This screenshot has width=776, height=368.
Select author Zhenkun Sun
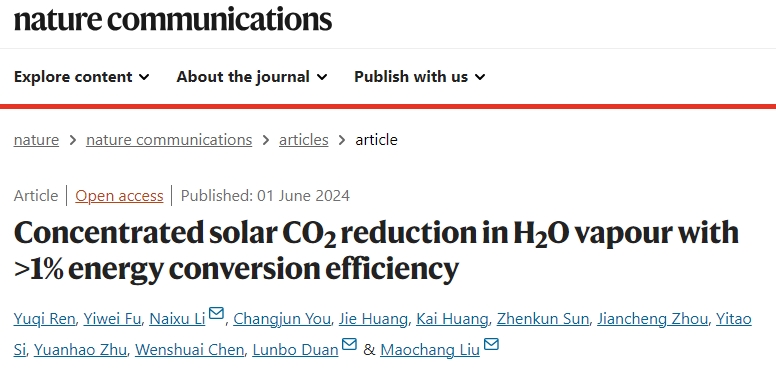click(542, 320)
